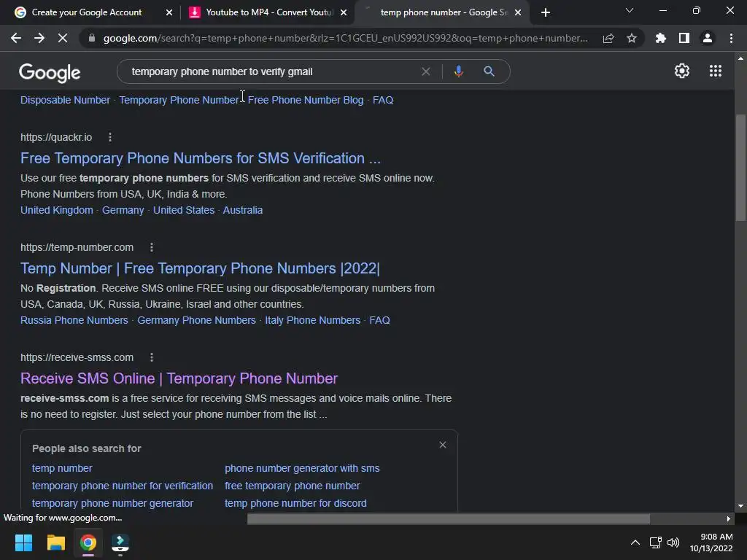Follow the Temporary Phone Number sitelink
This screenshot has width=747, height=560.
(179, 100)
